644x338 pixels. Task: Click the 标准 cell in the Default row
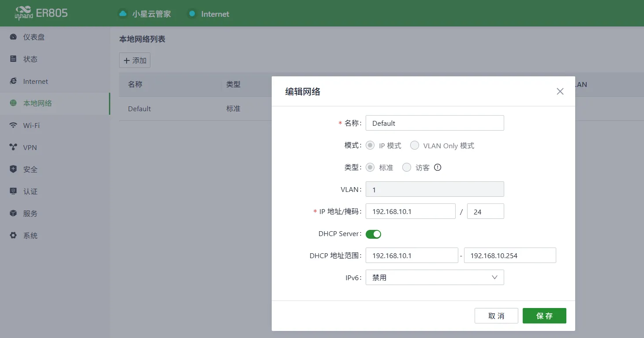pos(233,109)
